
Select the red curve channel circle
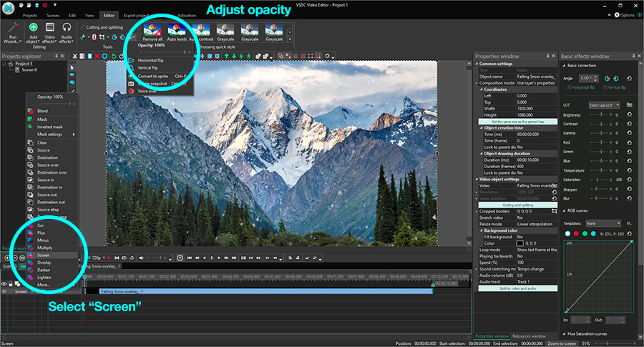576,234
